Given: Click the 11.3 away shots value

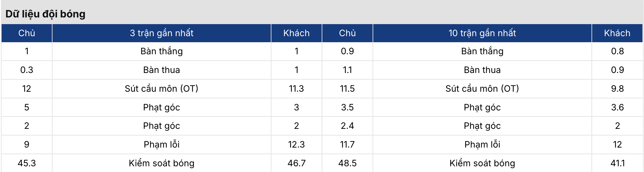Looking at the screenshot, I should (296, 89).
